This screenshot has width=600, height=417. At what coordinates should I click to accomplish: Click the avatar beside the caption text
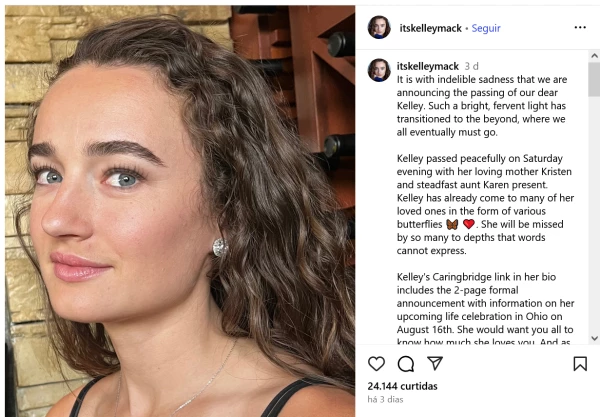(379, 69)
